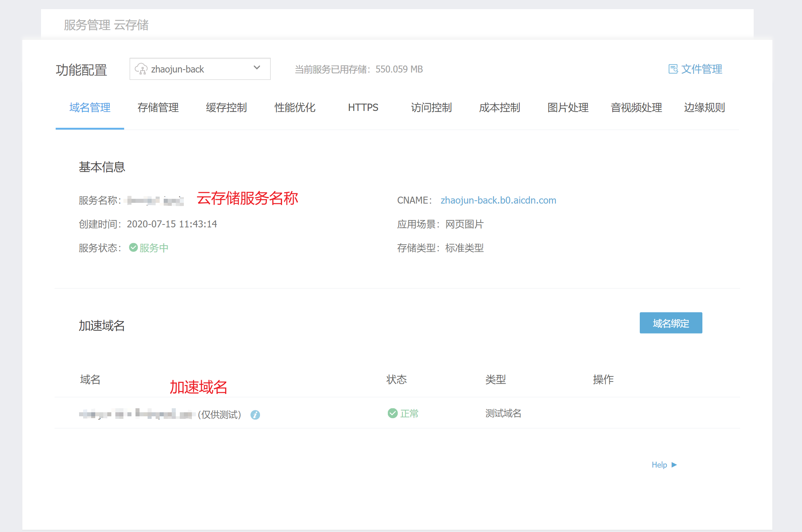Image resolution: width=802 pixels, height=532 pixels.
Task: Expand the zaojun-back service dropdown arrow
Action: (257, 68)
